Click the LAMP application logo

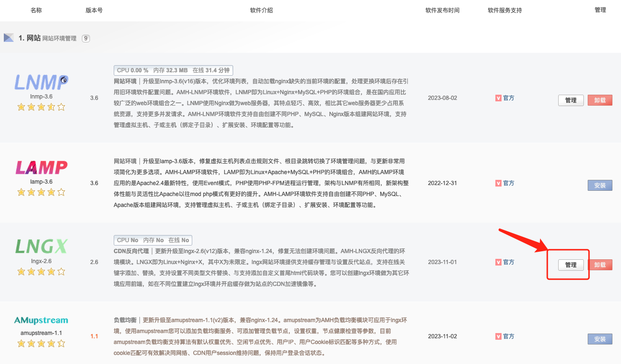click(x=41, y=167)
